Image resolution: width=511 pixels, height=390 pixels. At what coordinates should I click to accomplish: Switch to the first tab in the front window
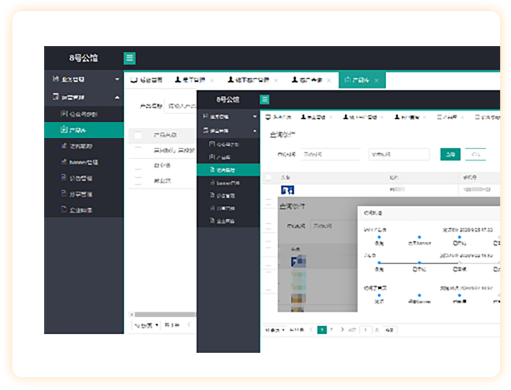278,117
